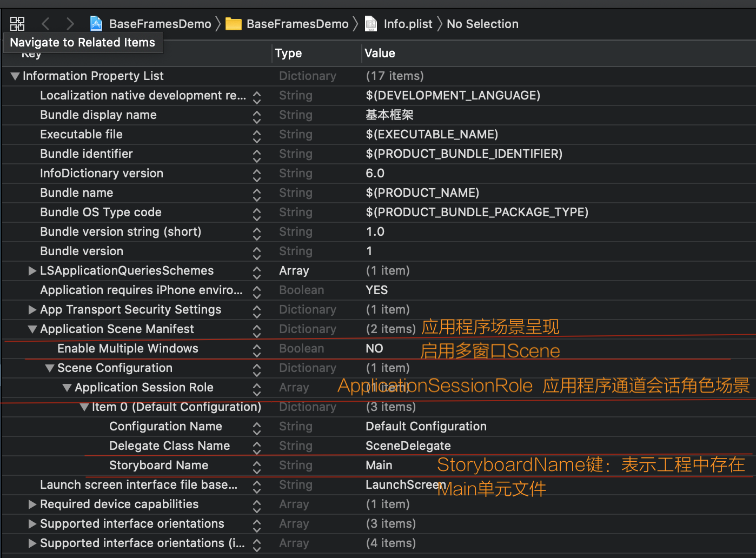Open key stepper for Required device capabilities
Viewport: 756px width, 558px height.
[x=257, y=506]
